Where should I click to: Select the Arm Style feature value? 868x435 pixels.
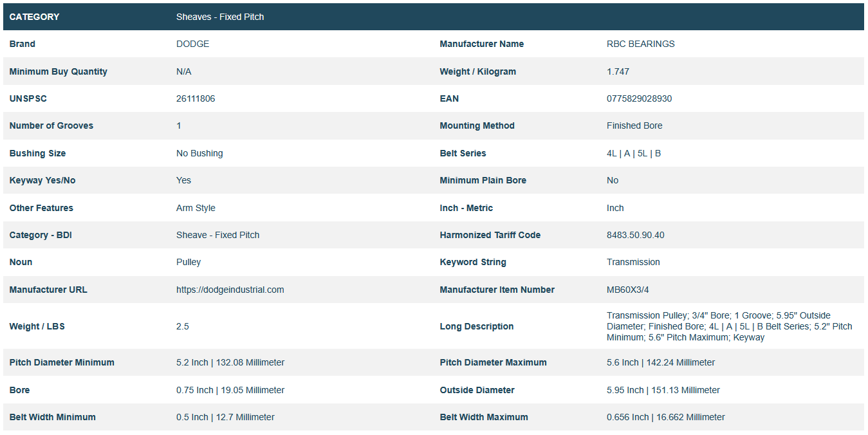click(196, 208)
